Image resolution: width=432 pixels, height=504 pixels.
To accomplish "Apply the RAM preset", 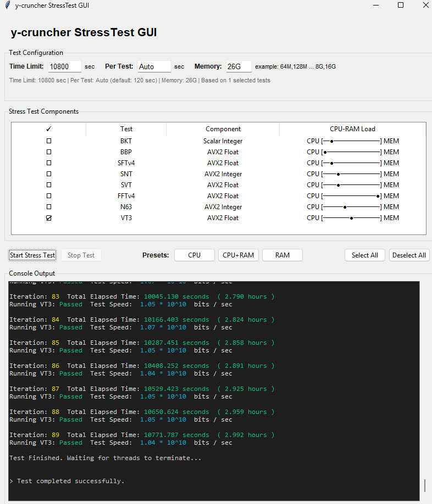I will [x=283, y=255].
